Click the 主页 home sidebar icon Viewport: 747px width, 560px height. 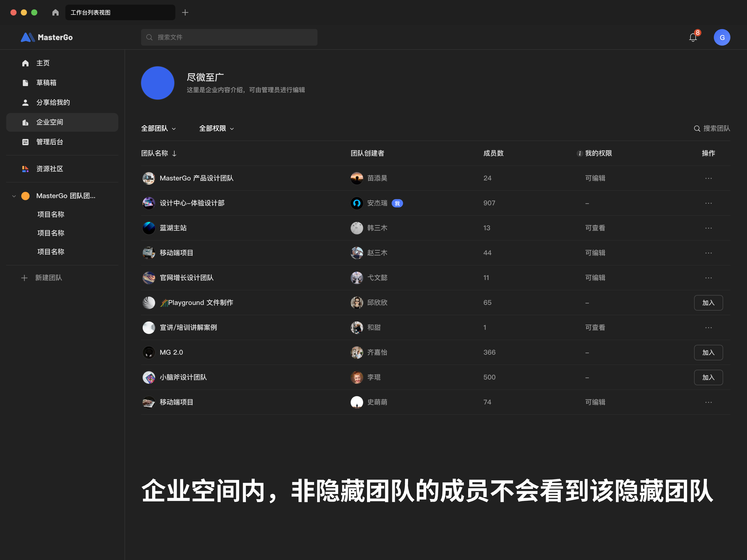point(25,63)
